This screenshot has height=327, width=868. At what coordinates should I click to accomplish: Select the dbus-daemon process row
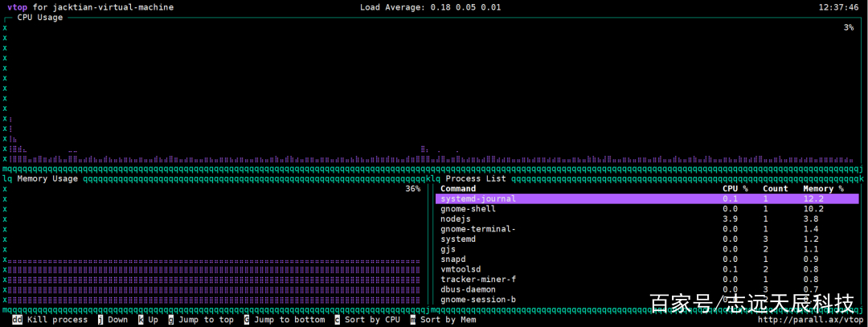tap(647, 289)
